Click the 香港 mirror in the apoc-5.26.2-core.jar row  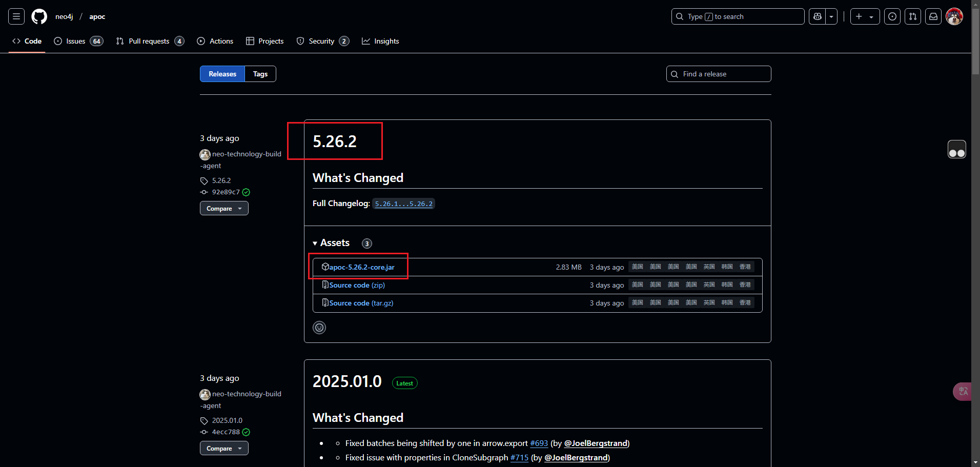pyautogui.click(x=745, y=267)
